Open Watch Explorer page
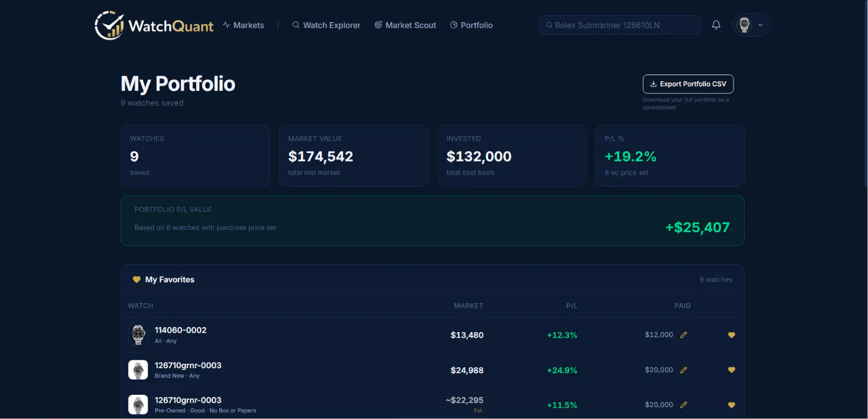 (x=326, y=25)
